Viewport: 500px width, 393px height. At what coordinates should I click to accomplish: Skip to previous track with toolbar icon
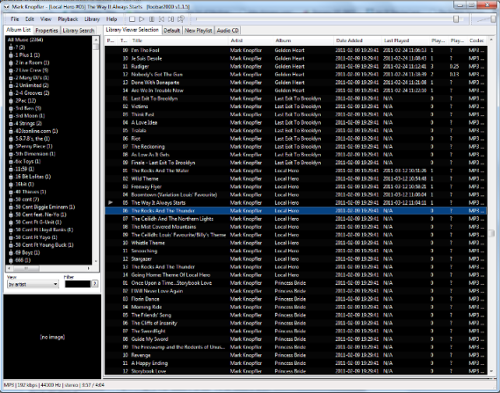161,19
